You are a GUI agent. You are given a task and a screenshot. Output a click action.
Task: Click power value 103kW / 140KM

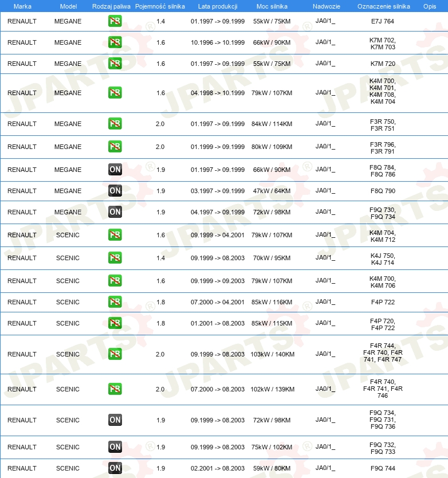272,355
